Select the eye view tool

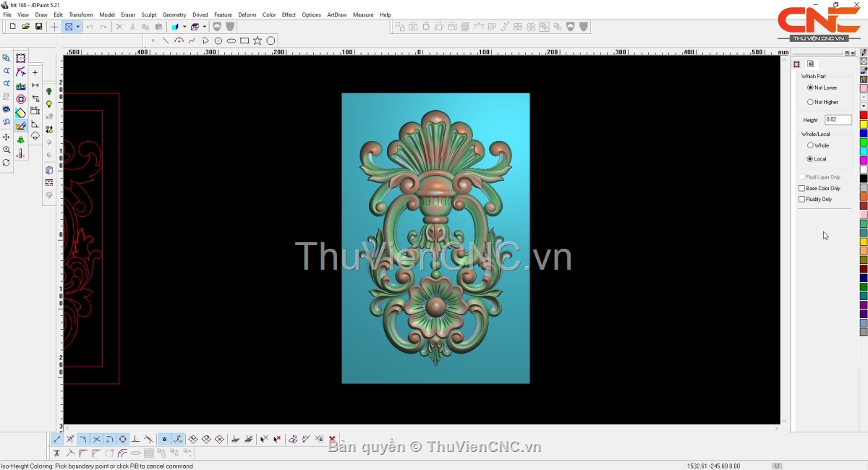pyautogui.click(x=7, y=110)
